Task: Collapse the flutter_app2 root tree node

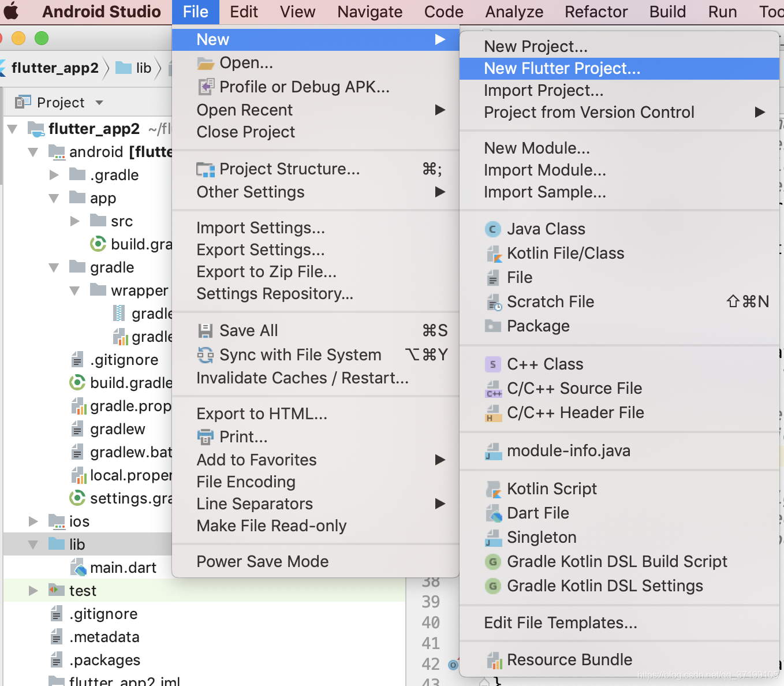Action: coord(13,129)
